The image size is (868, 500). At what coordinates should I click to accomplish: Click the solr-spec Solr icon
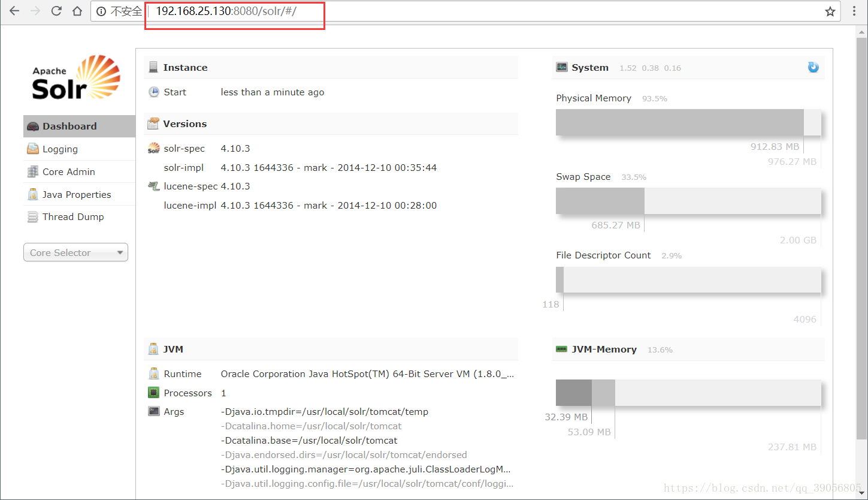coord(154,148)
